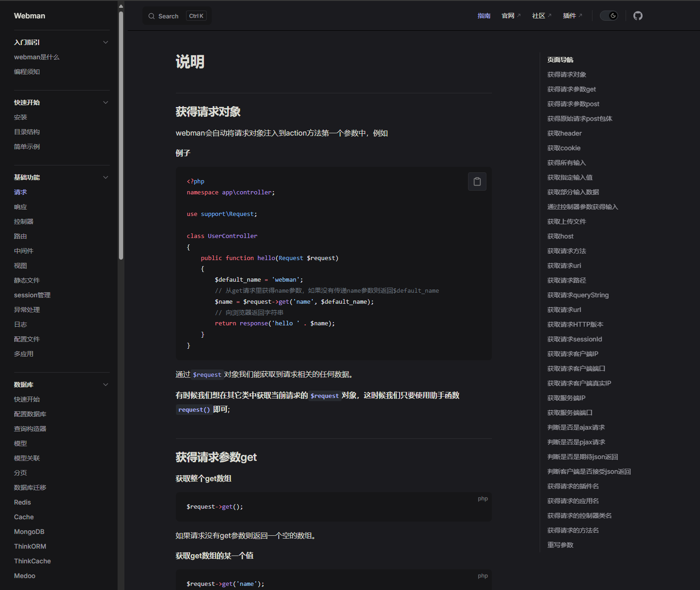This screenshot has height=590, width=700.
Task: Jump to 获得原始请求post包体 outline link
Action: click(x=580, y=119)
